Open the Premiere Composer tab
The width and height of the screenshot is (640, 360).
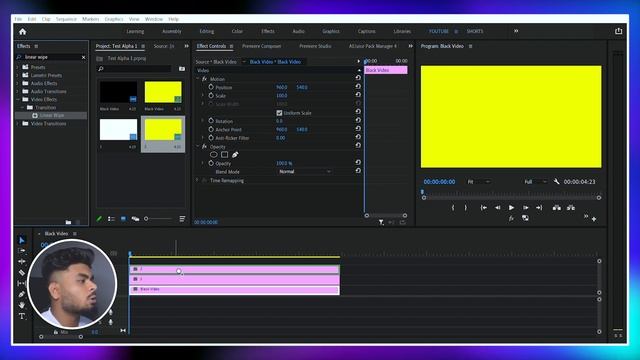262,46
